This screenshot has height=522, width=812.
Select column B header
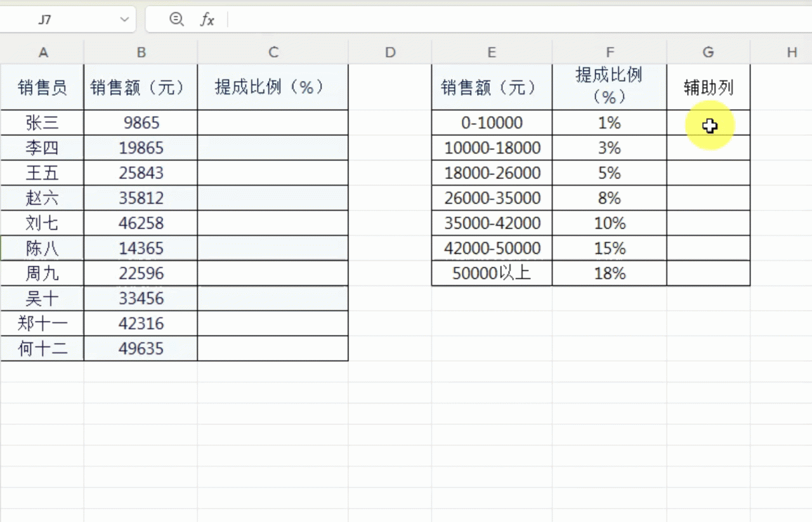point(141,52)
